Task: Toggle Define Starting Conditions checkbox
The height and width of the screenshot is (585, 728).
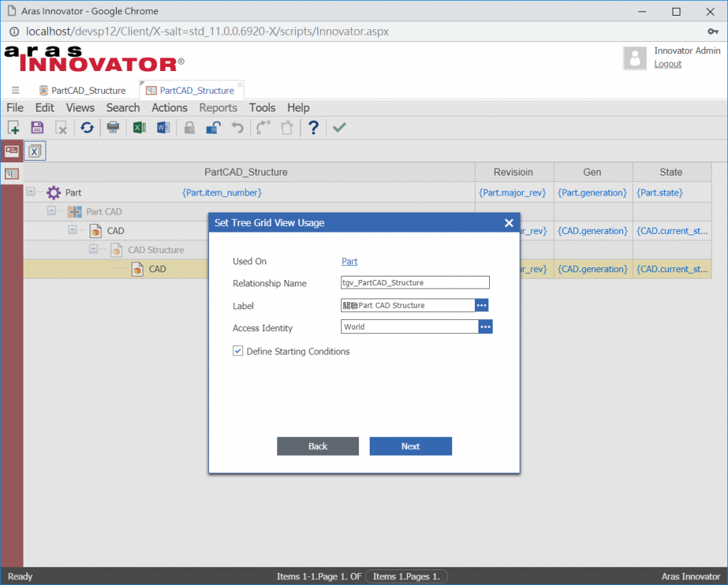Action: pyautogui.click(x=237, y=351)
